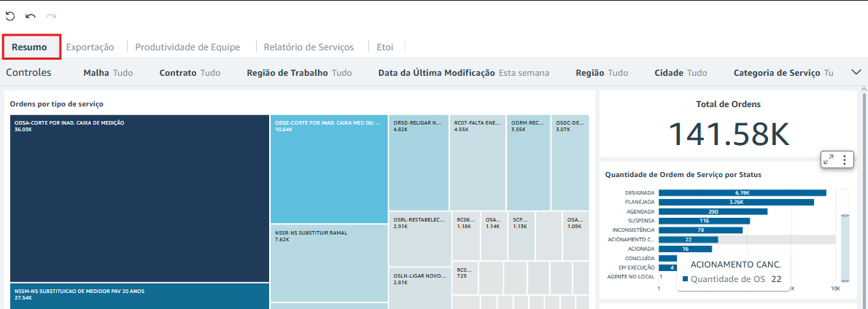Expand the Controles bar chevron
This screenshot has width=868, height=309.
coord(856,72)
